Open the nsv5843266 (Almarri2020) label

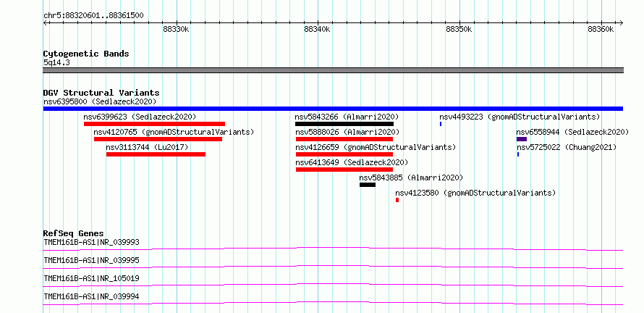click(x=347, y=117)
